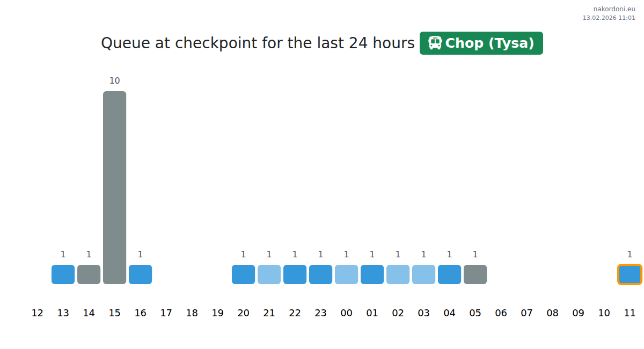Click the gray bar at hour 14
Image resolution: width=644 pixels, height=349 pixels.
click(x=89, y=274)
